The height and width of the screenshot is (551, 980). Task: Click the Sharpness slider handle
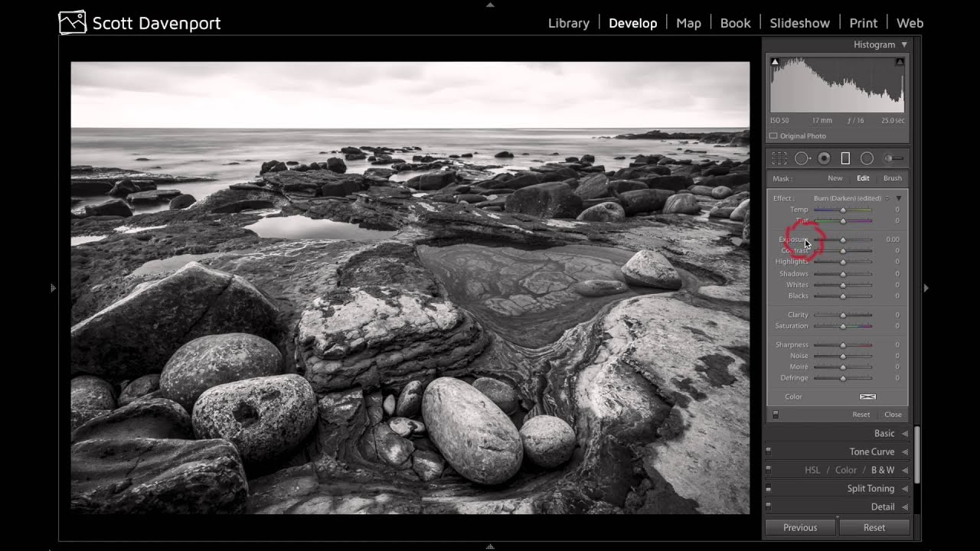843,345
